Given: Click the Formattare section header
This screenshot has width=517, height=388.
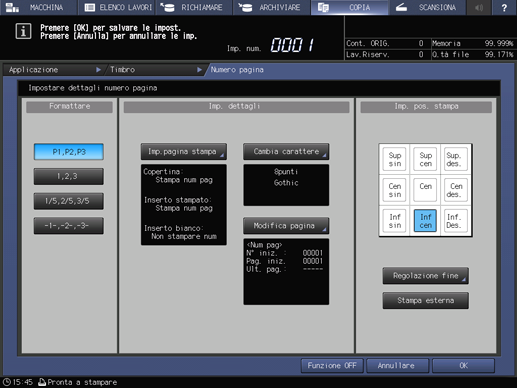Looking at the screenshot, I should 69,107.
